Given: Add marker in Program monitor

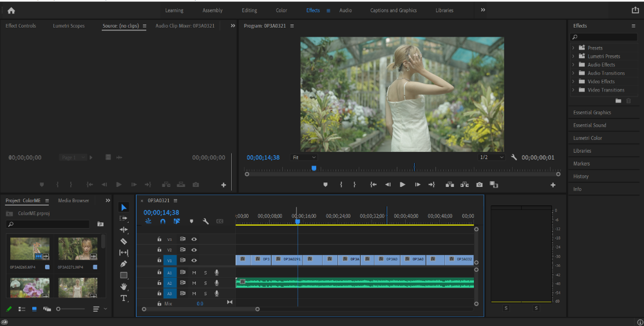Looking at the screenshot, I should point(325,185).
